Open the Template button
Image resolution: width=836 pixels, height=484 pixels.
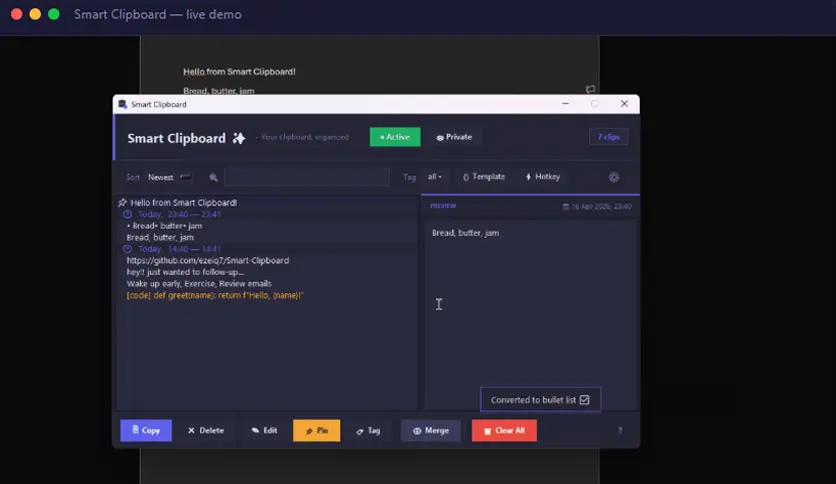pyautogui.click(x=484, y=176)
